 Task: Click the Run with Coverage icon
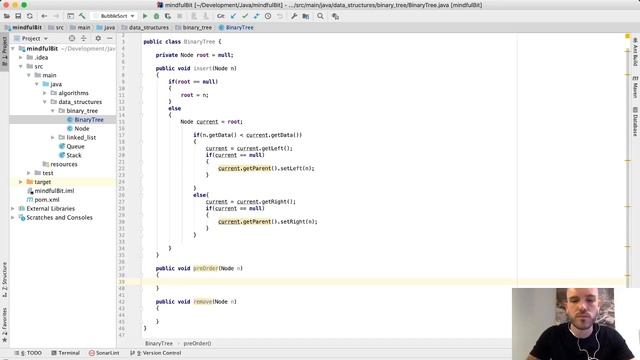[x=168, y=16]
